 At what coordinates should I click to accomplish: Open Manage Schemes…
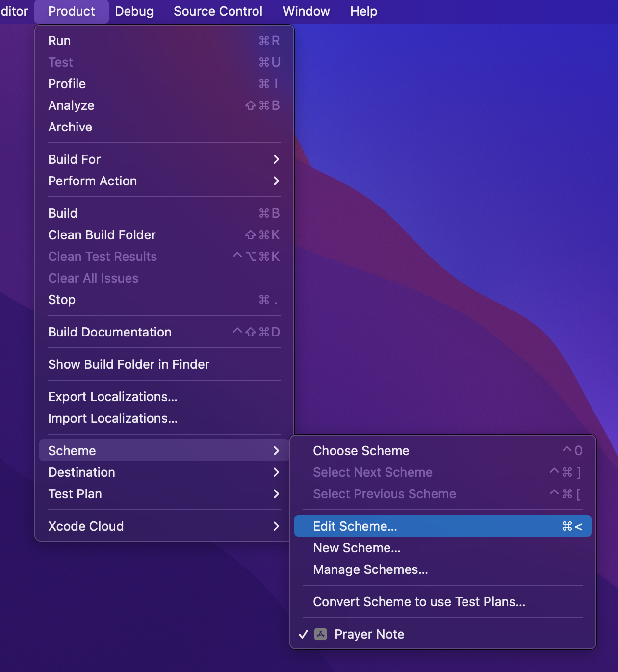click(x=443, y=569)
